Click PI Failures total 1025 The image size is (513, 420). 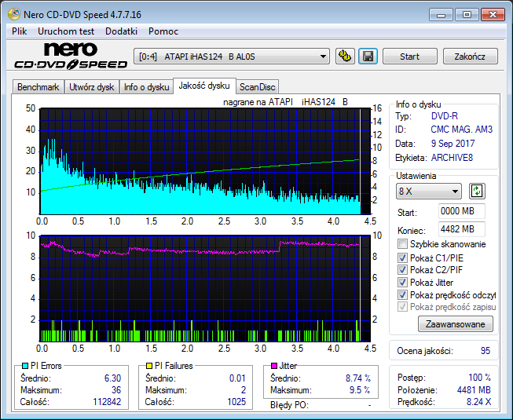coord(236,402)
